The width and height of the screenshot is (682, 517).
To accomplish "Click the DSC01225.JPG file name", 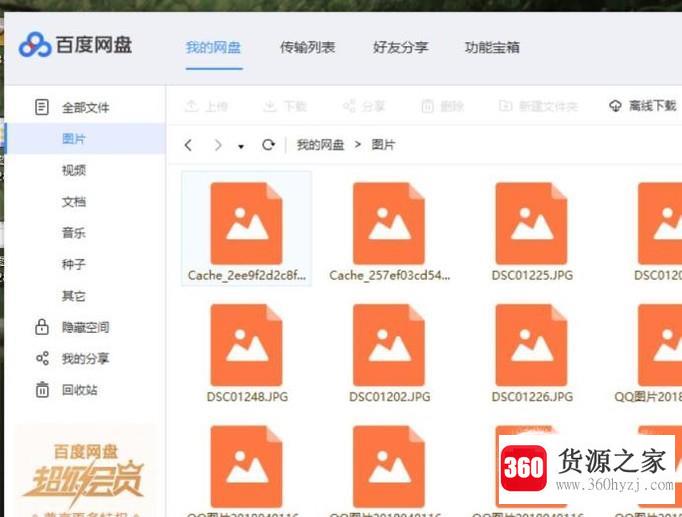I will (x=532, y=275).
